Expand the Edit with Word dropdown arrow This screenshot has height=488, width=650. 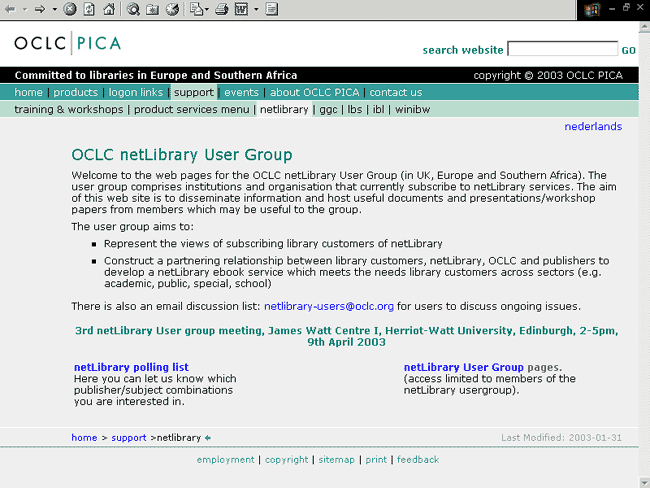(x=256, y=9)
